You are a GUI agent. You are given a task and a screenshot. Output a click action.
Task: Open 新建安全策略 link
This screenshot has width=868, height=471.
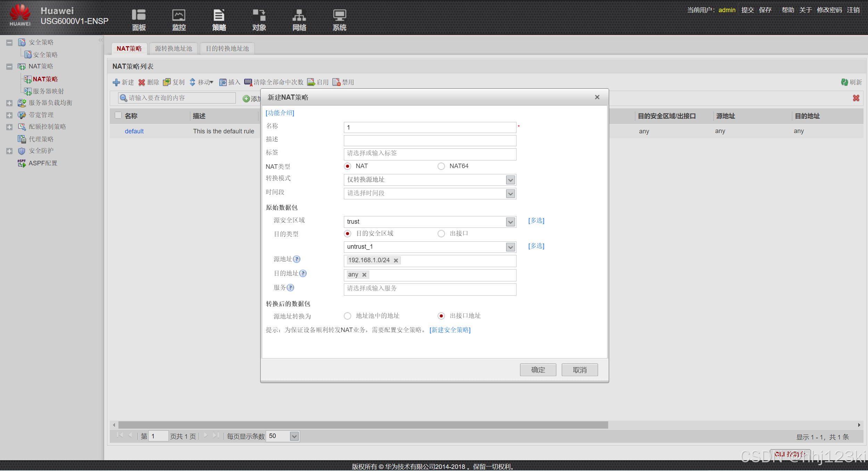(450, 330)
